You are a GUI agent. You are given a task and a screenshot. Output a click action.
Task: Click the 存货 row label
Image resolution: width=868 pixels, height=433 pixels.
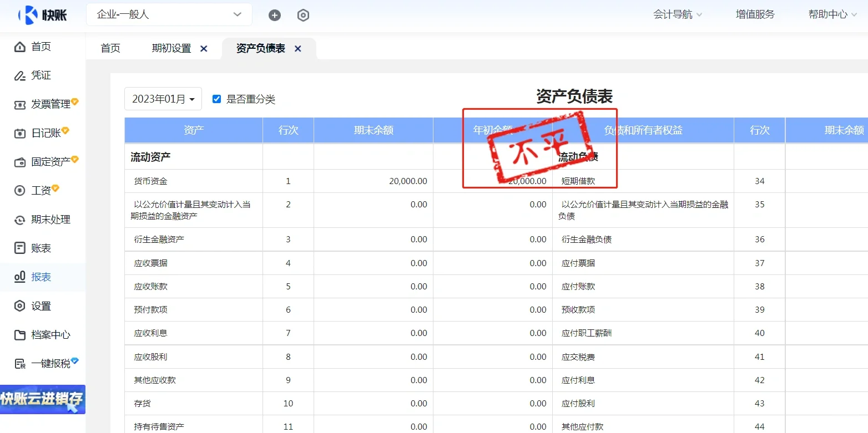tap(142, 404)
